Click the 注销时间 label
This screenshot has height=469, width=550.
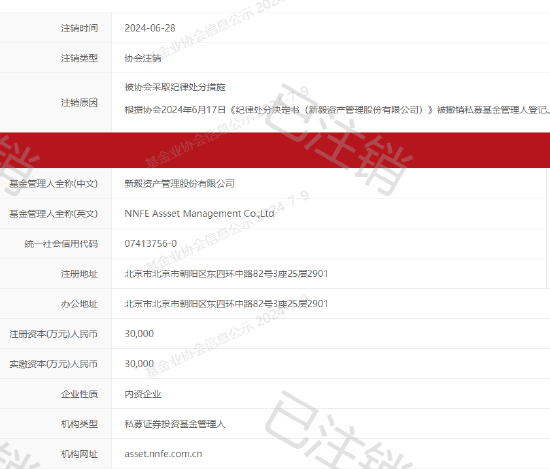click(x=79, y=28)
